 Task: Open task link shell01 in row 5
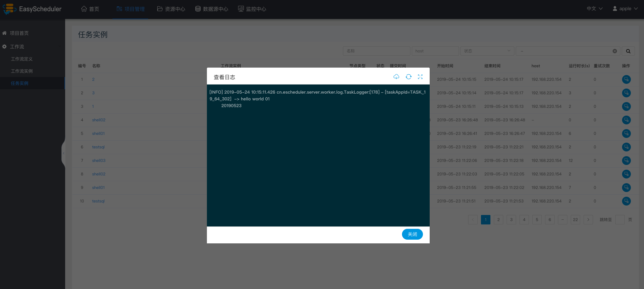[x=98, y=134]
